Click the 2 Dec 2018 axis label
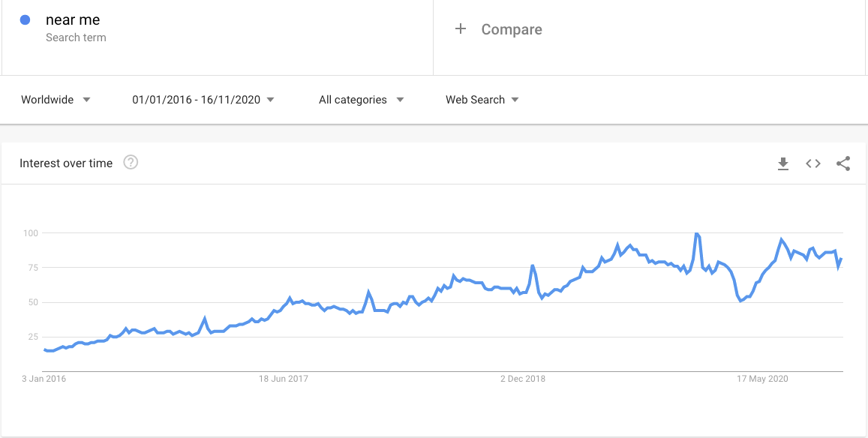This screenshot has height=438, width=868. coord(523,379)
